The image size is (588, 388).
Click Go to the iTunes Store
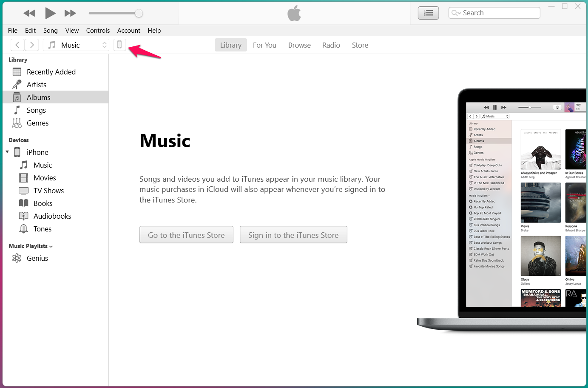(186, 235)
